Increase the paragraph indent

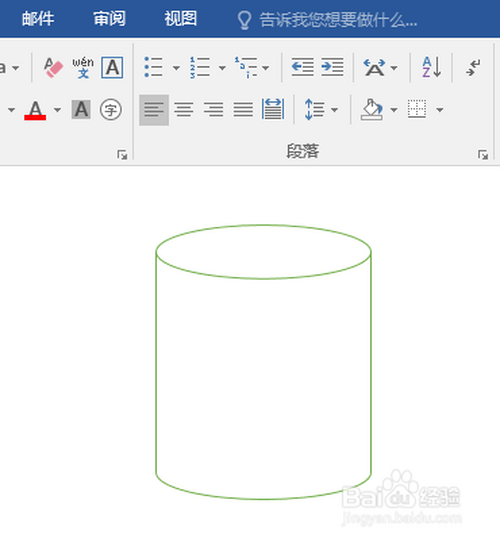[332, 67]
